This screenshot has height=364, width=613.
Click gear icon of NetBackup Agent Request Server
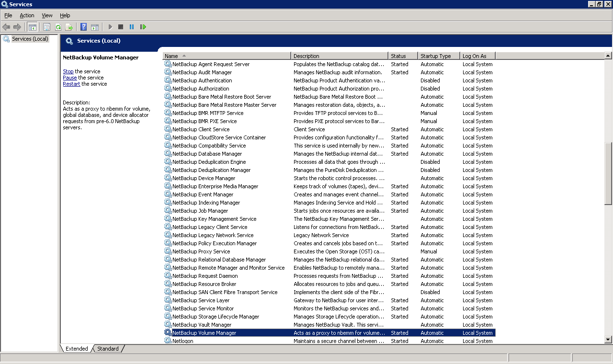pyautogui.click(x=168, y=64)
